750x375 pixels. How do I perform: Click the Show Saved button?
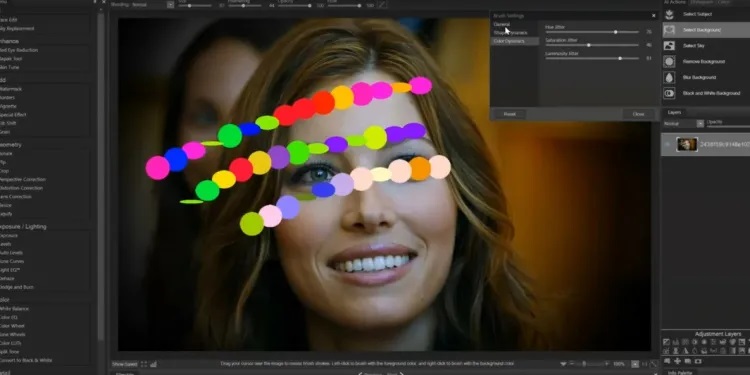coord(124,364)
